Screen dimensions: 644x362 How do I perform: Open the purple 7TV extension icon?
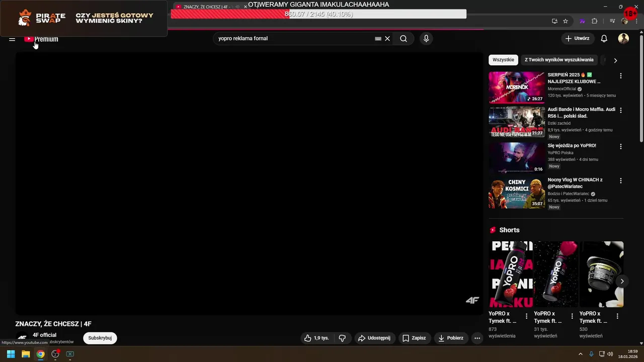pos(583,21)
